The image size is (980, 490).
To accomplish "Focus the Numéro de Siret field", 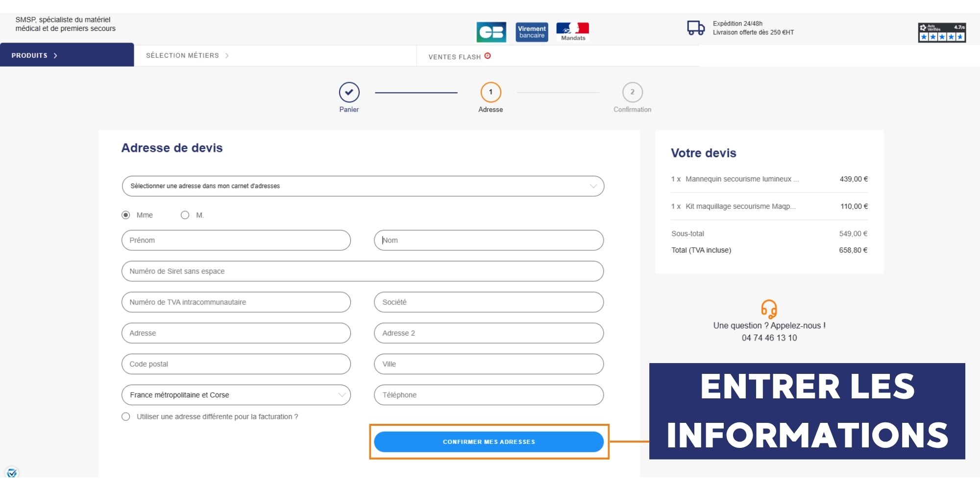I will (363, 271).
